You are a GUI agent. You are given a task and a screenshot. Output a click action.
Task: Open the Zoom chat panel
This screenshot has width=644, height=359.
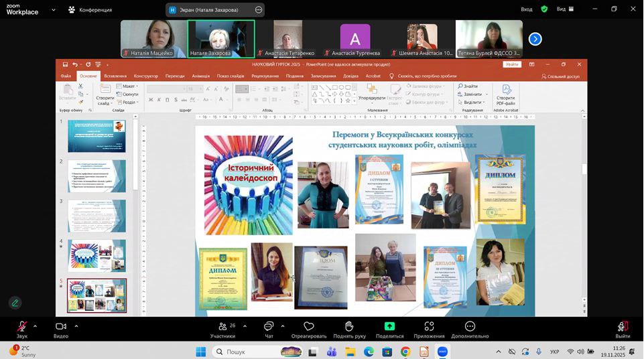[x=269, y=326]
